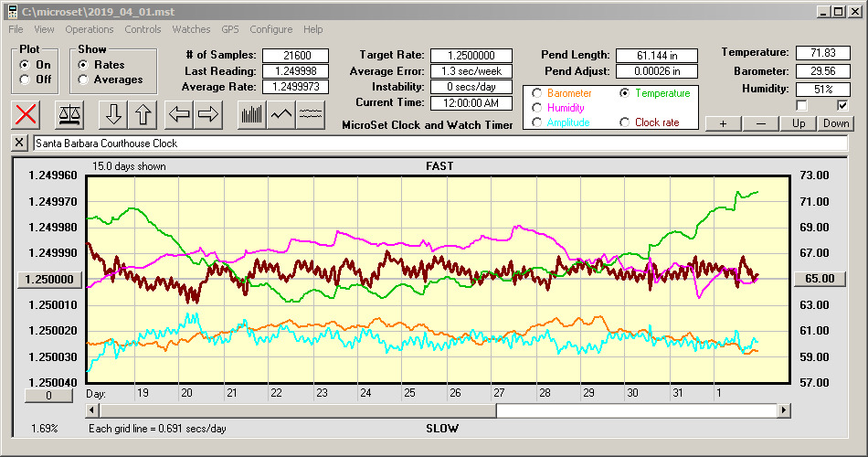868x457 pixels.
Task: Open the File menu
Action: click(16, 29)
